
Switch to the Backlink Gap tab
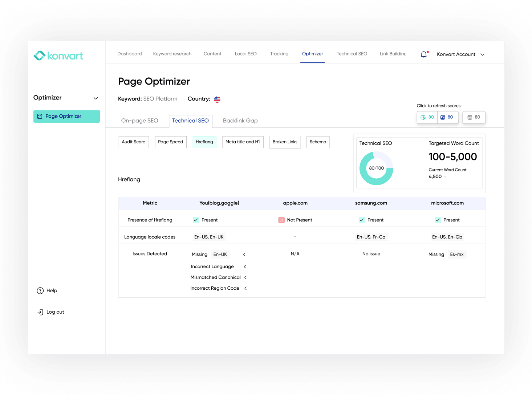point(240,120)
